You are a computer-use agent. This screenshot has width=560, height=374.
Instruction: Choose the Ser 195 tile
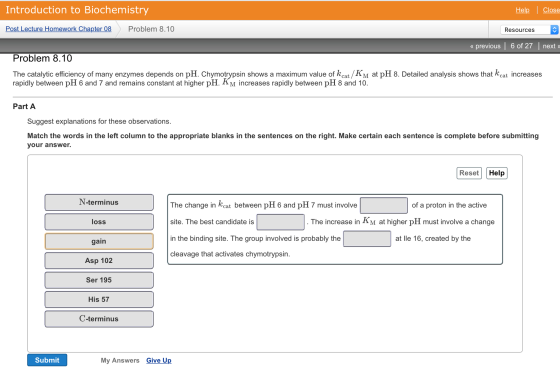point(99,280)
